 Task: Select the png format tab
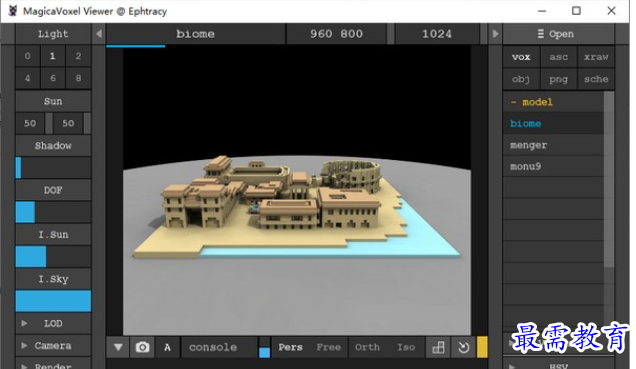[559, 79]
